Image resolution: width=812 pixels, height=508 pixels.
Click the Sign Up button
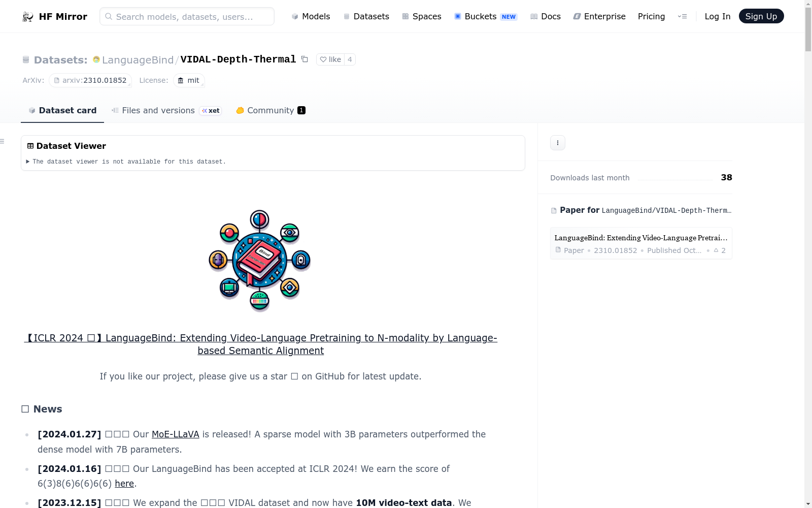point(761,16)
